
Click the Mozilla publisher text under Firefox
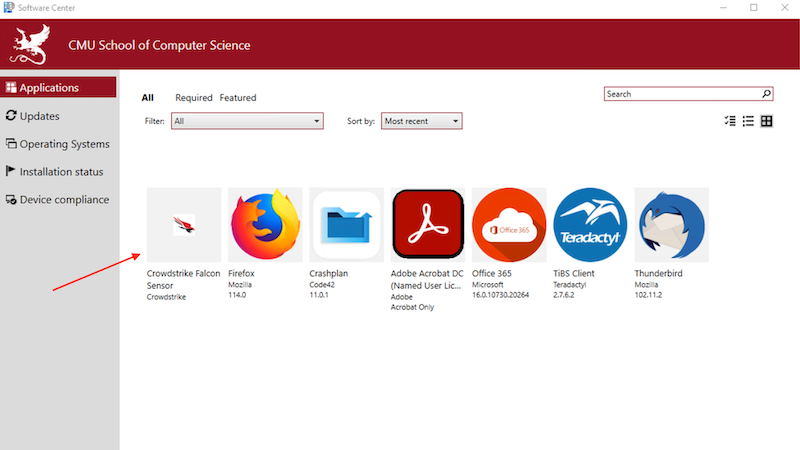(240, 285)
